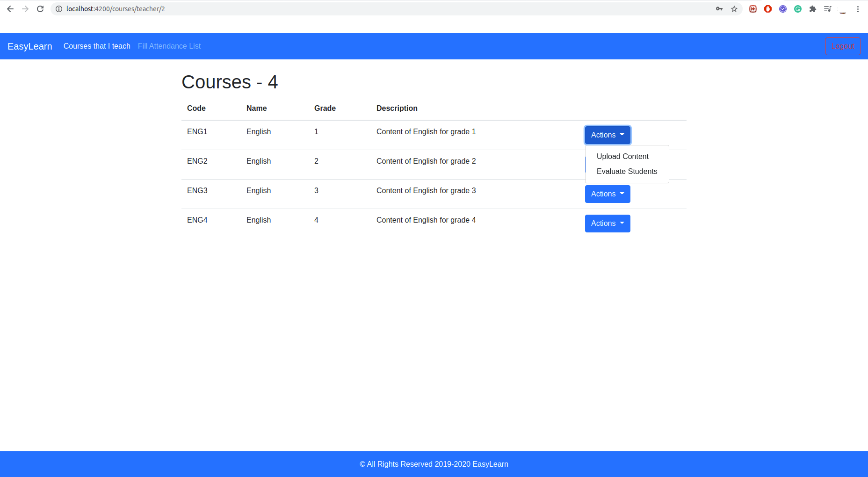The image size is (868, 477).
Task: Open the EasyLearn brand home link
Action: pos(30,46)
